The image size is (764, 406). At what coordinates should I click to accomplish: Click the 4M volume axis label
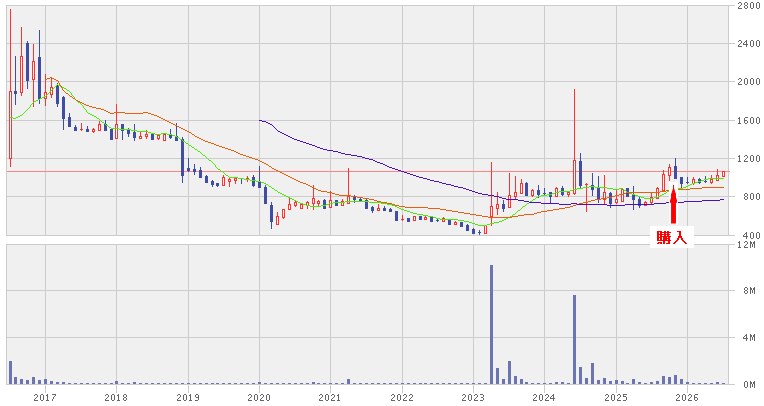pyautogui.click(x=749, y=338)
